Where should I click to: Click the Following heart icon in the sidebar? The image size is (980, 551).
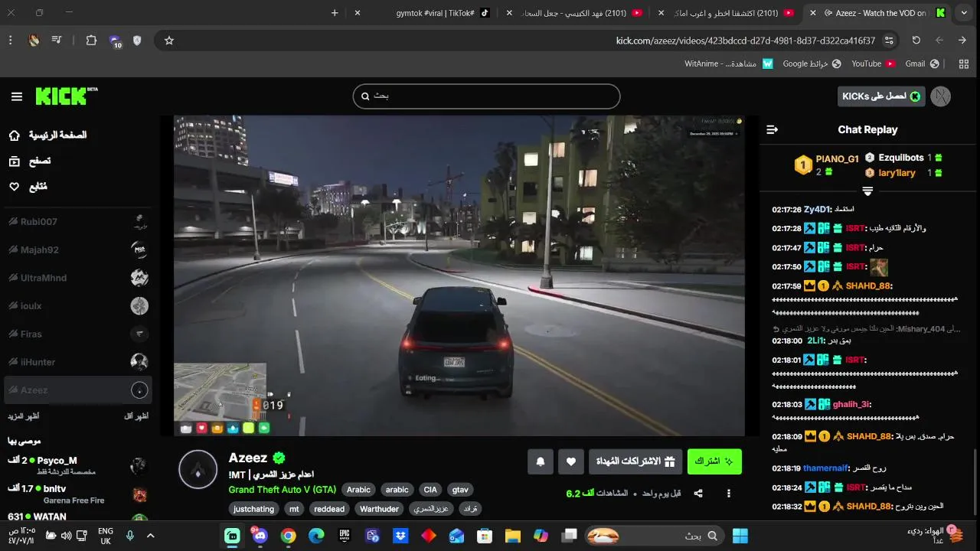pos(15,187)
